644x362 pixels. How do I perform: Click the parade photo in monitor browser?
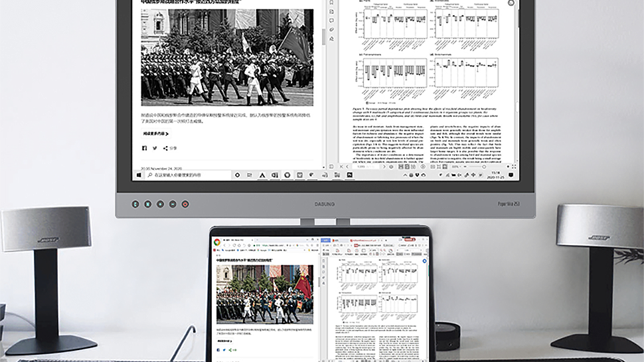227,58
